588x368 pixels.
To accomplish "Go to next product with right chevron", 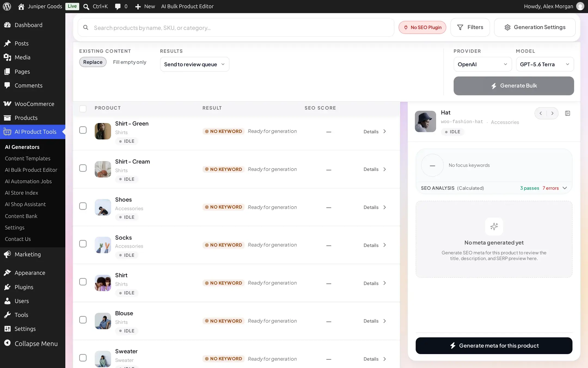I will click(x=552, y=113).
